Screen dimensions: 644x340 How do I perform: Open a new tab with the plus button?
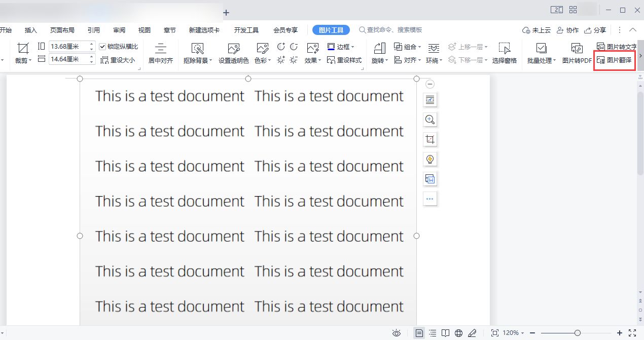click(226, 12)
